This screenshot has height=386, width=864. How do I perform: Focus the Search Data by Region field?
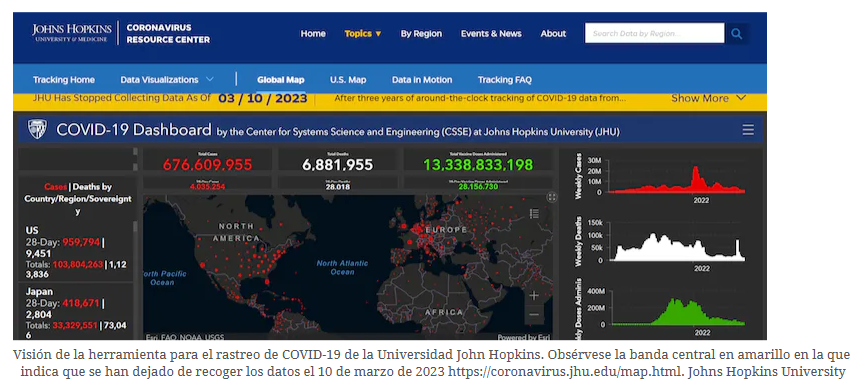[x=655, y=33]
